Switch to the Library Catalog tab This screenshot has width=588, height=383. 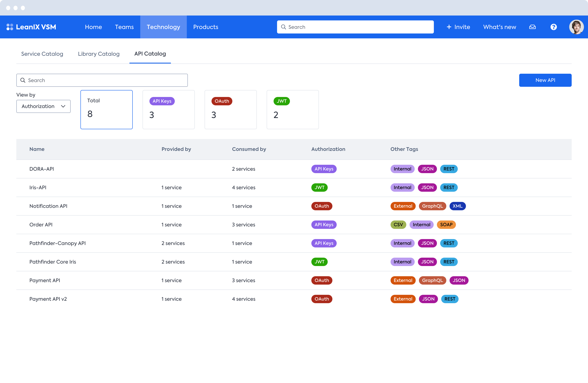tap(99, 54)
